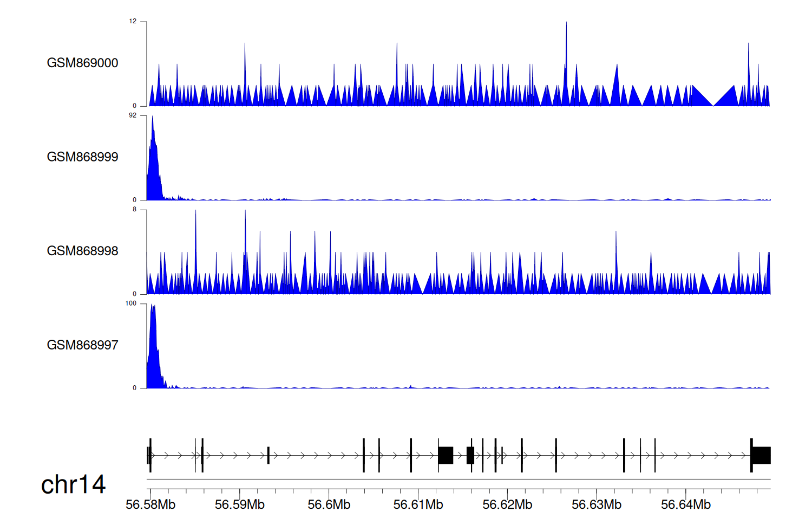Screen dimensions: 812x531
Task: Click the 56.6Mb axis label
Action: click(329, 505)
